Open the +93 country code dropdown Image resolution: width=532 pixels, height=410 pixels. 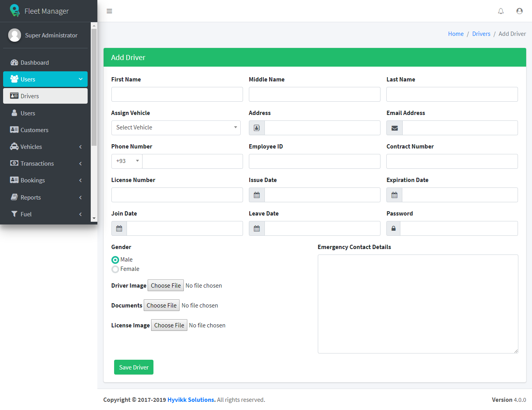tap(127, 161)
